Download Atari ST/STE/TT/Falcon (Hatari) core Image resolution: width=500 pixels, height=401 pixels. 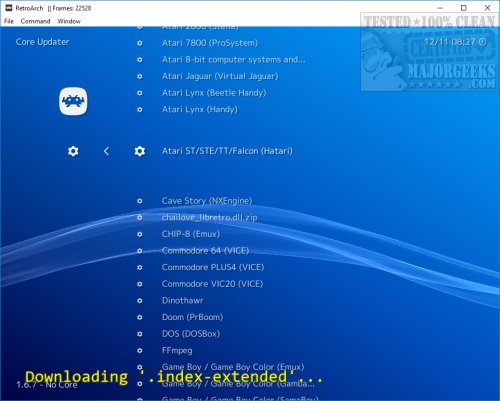pyautogui.click(x=227, y=151)
